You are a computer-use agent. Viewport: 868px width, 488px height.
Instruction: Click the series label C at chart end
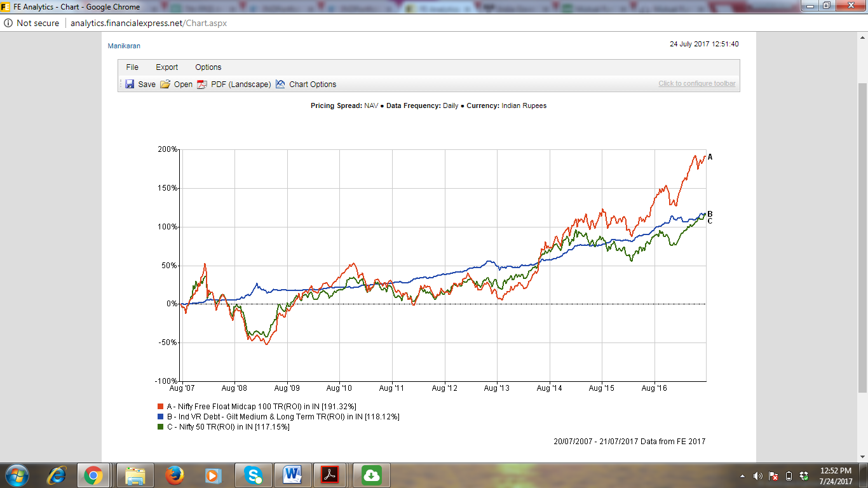(710, 221)
